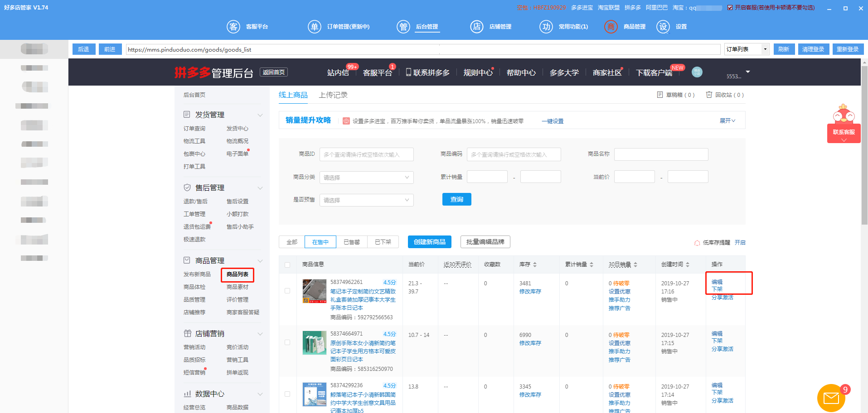This screenshot has height=413, width=868.
Task: Click the phone icon beside 联系拼多多
Action: click(x=408, y=72)
